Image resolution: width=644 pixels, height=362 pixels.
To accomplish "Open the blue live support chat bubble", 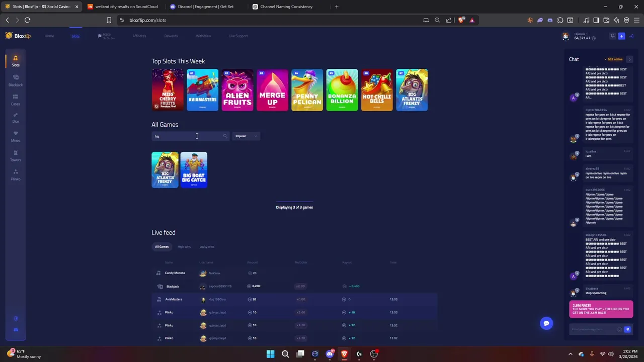I will pyautogui.click(x=546, y=323).
